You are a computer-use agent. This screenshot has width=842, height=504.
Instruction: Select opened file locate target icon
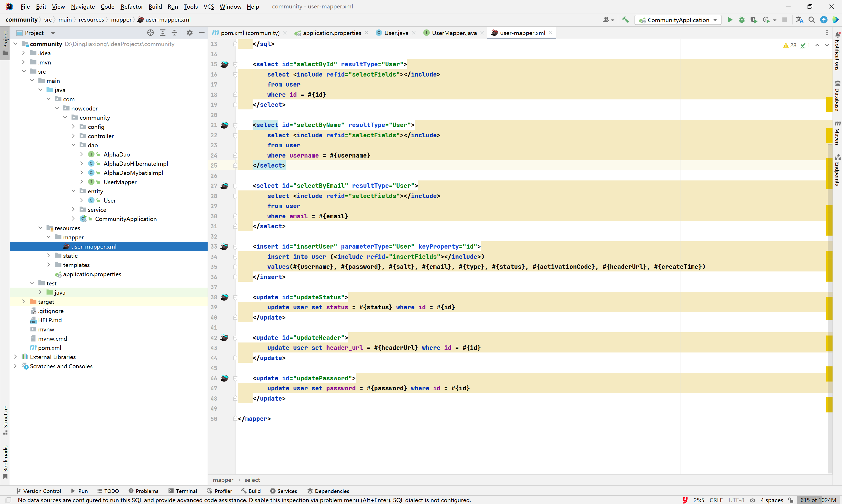tap(151, 33)
